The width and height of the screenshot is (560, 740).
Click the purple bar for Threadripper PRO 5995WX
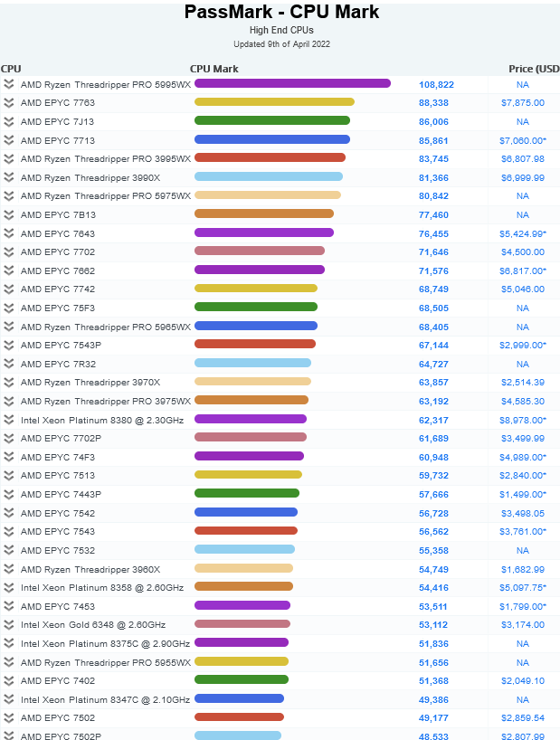click(292, 83)
